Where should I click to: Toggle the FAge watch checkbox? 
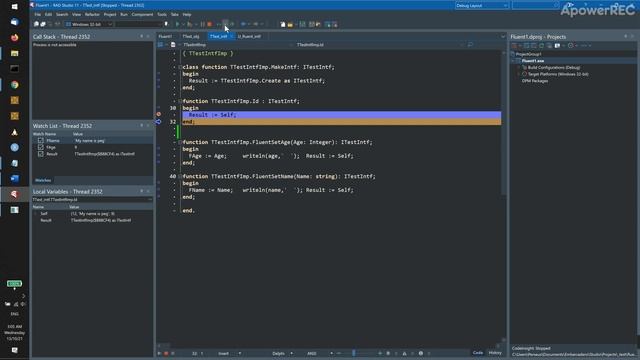pyautogui.click(x=40, y=147)
